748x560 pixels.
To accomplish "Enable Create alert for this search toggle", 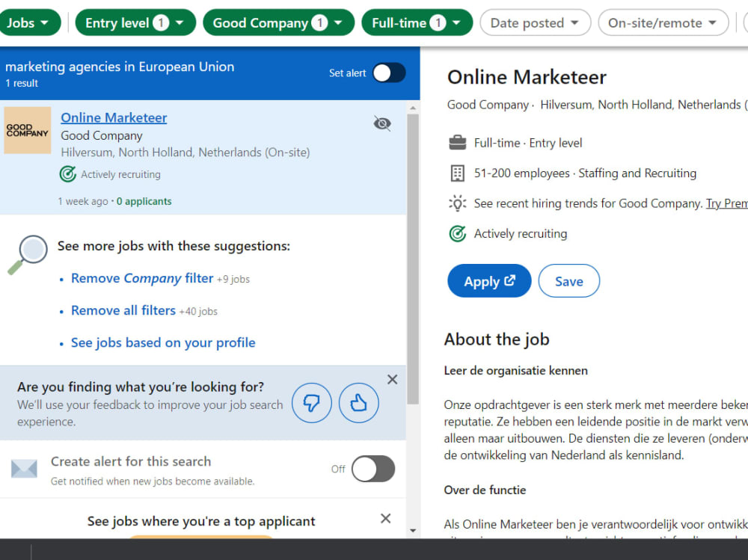I will (x=373, y=469).
